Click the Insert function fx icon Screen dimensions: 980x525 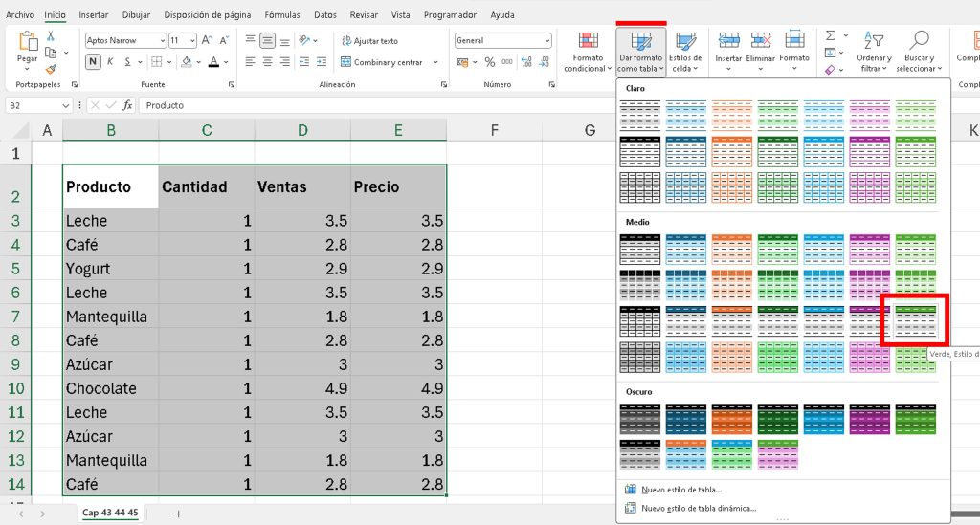point(127,105)
